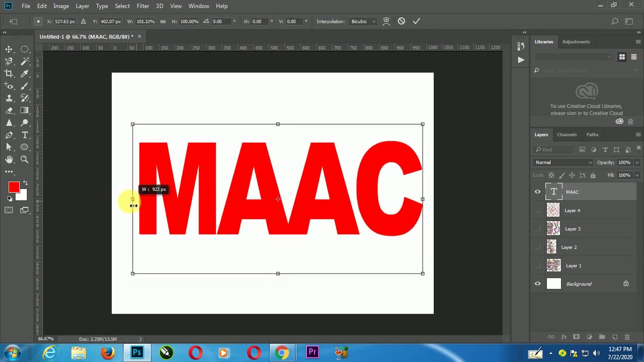Open the Layers panel flyout menu
Viewport: 644px width, 362px height.
click(638, 135)
